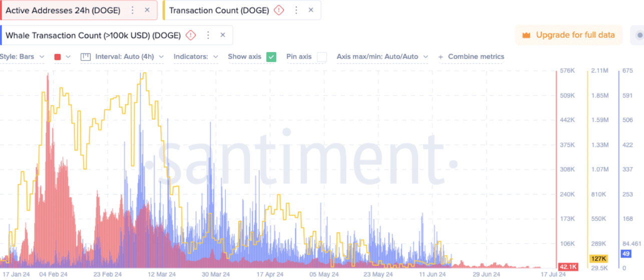This screenshot has height=280, width=644.
Task: Open options menu for Whale Transaction Count
Action: [208, 35]
